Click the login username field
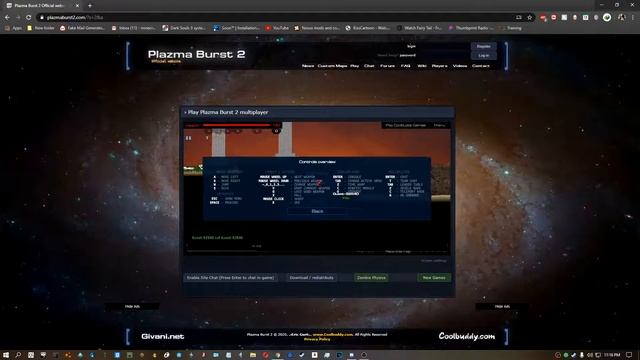The width and height of the screenshot is (640, 360). pyautogui.click(x=443, y=47)
